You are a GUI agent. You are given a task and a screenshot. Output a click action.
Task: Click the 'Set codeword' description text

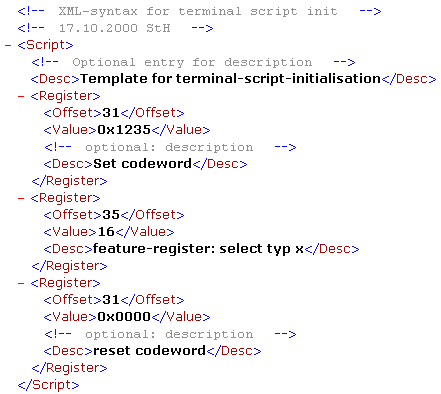click(143, 164)
